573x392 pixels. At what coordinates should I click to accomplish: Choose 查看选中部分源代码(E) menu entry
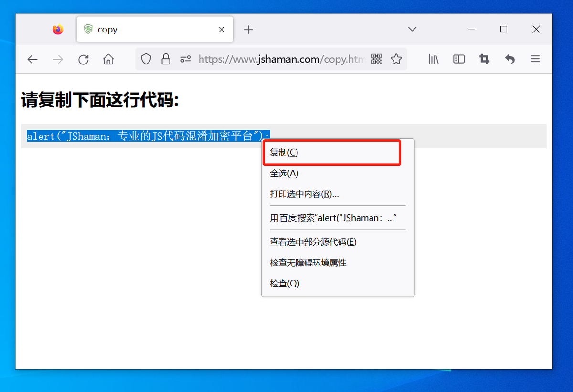point(338,242)
